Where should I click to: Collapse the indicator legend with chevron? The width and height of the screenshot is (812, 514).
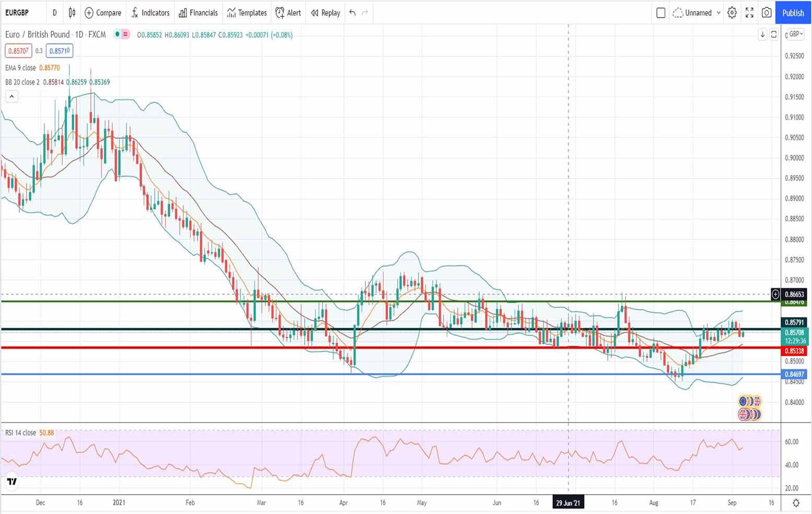pos(11,96)
